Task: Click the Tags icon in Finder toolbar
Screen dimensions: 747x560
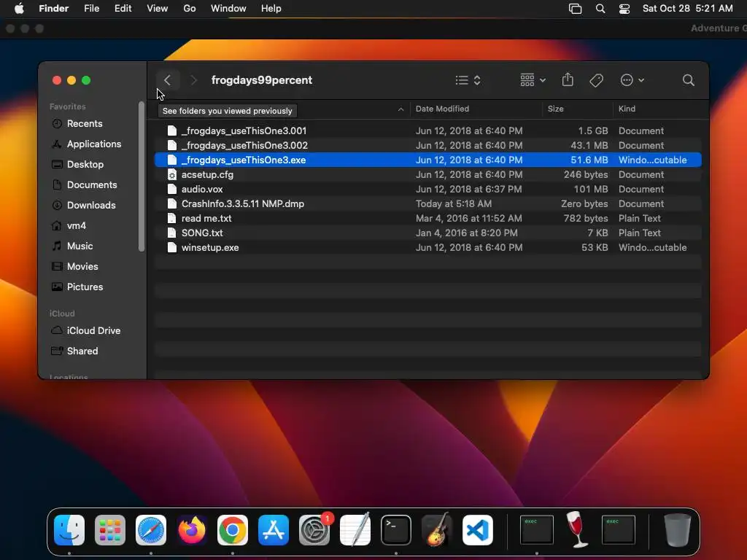Action: tap(596, 80)
